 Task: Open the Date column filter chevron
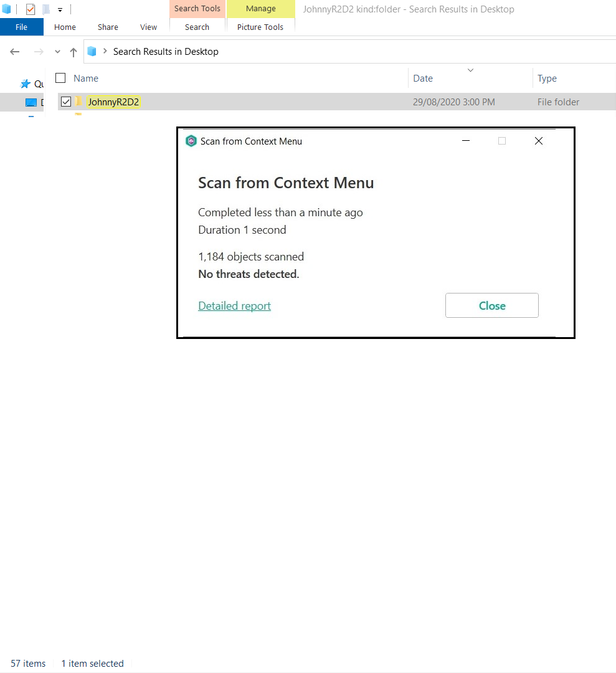[x=470, y=70]
